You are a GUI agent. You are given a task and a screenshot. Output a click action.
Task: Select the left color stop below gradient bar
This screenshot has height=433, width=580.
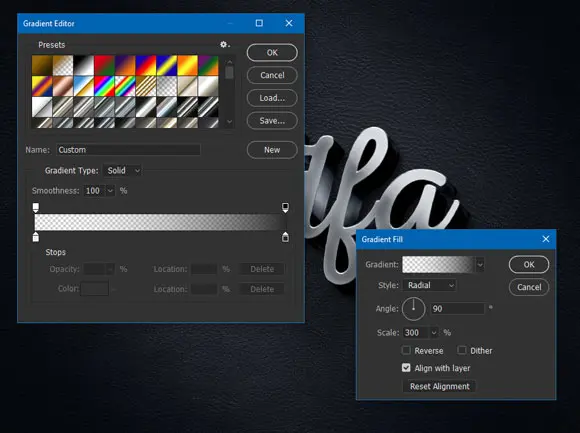click(x=36, y=237)
